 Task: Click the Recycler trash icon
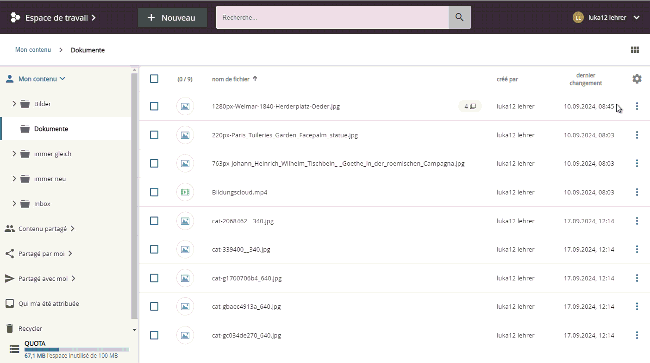pos(10,328)
